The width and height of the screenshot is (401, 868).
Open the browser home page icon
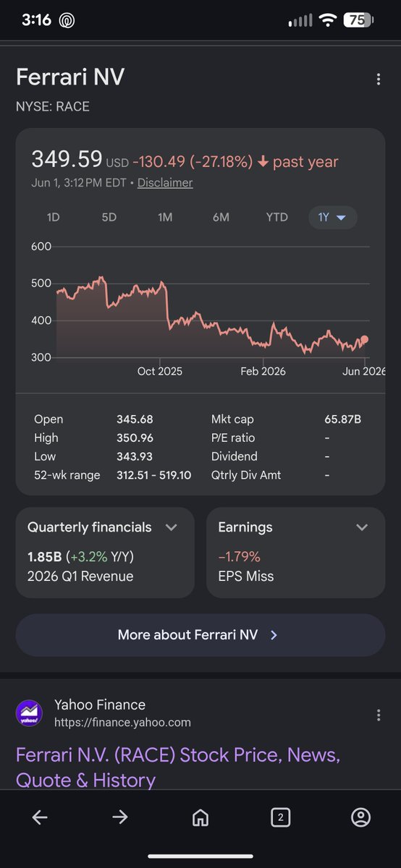click(200, 817)
